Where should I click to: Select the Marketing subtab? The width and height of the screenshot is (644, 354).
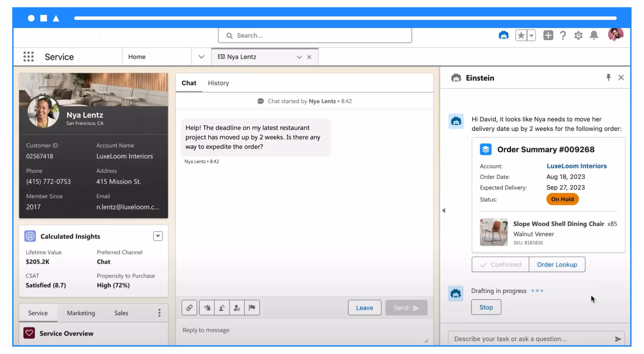81,313
